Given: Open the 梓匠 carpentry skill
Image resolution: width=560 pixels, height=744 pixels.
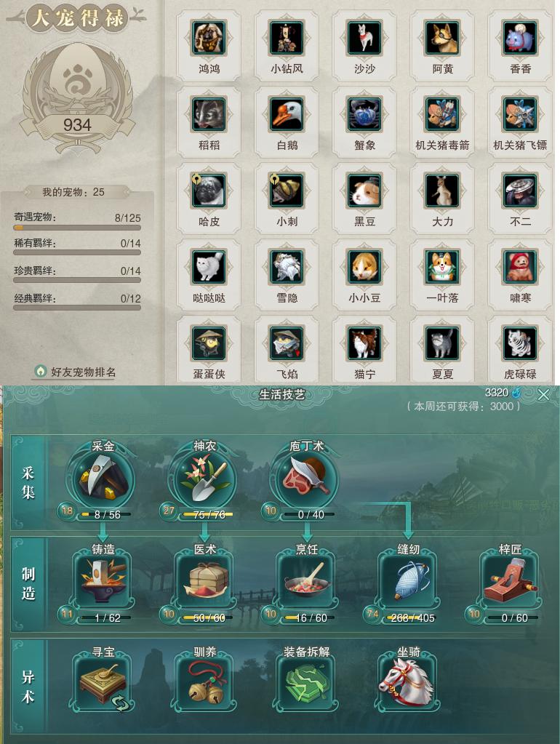Looking at the screenshot, I should 511,580.
